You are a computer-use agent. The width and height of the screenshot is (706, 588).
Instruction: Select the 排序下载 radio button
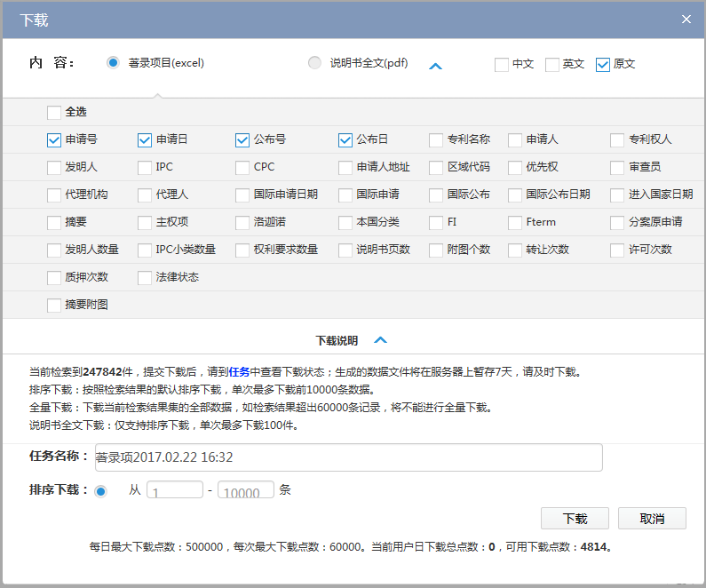click(x=100, y=490)
